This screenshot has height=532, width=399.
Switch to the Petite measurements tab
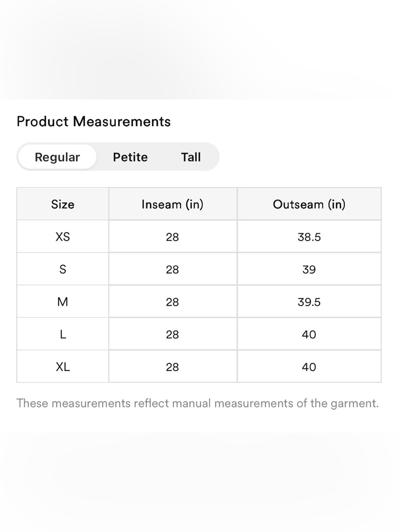[x=130, y=157]
